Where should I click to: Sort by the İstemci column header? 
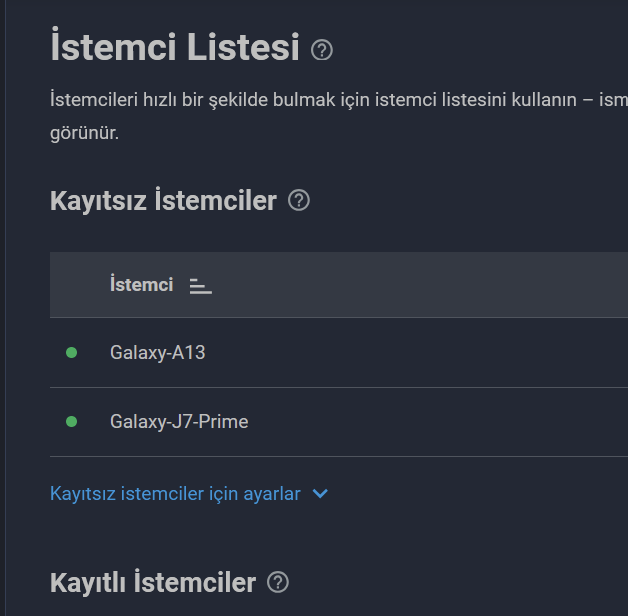[x=141, y=284]
